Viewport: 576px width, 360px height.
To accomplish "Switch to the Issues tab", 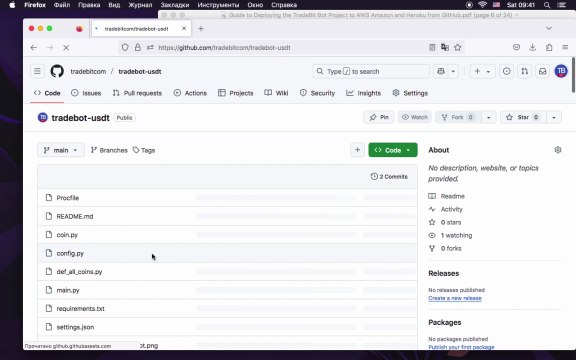I will [x=86, y=93].
